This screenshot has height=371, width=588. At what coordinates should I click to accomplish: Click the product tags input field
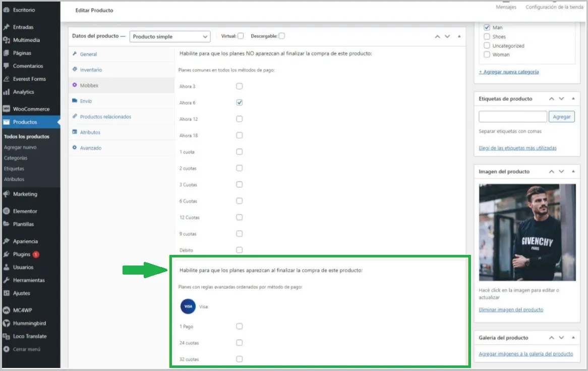coord(513,117)
